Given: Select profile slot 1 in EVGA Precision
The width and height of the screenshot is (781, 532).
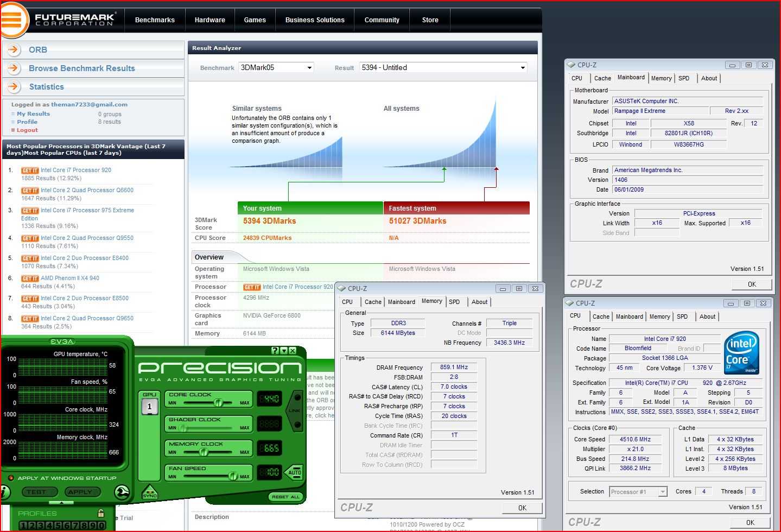Looking at the screenshot, I should [x=23, y=525].
